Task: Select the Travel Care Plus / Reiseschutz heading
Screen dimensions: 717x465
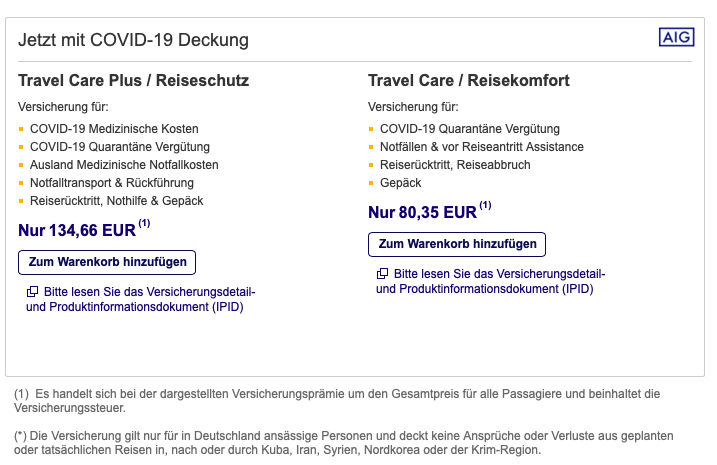Action: click(134, 80)
